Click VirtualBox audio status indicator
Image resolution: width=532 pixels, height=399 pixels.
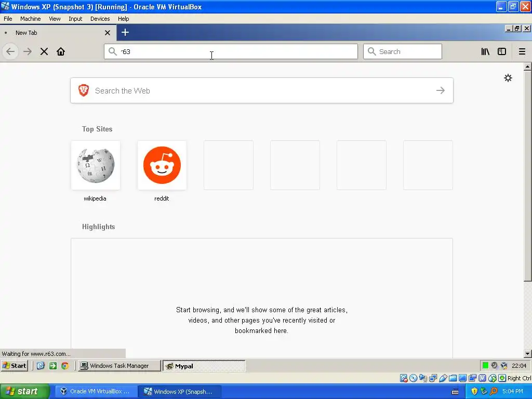(423, 378)
